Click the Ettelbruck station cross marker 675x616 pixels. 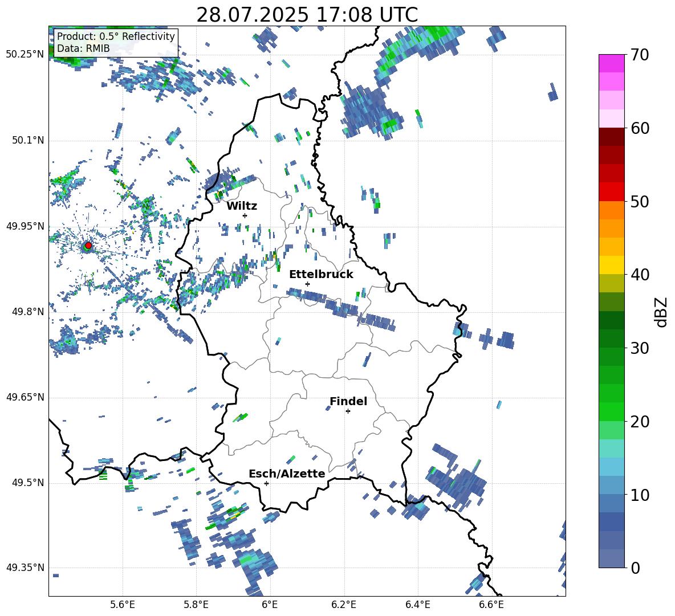point(307,284)
